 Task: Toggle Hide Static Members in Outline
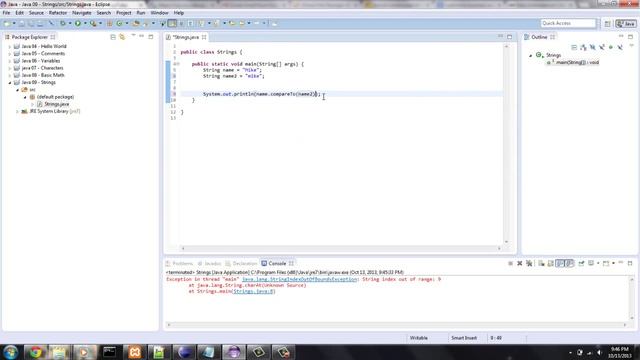pos(602,47)
